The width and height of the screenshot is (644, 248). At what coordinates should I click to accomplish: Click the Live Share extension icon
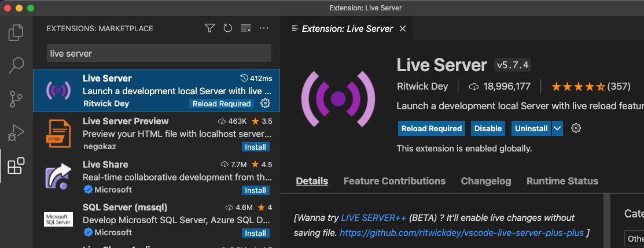click(58, 176)
